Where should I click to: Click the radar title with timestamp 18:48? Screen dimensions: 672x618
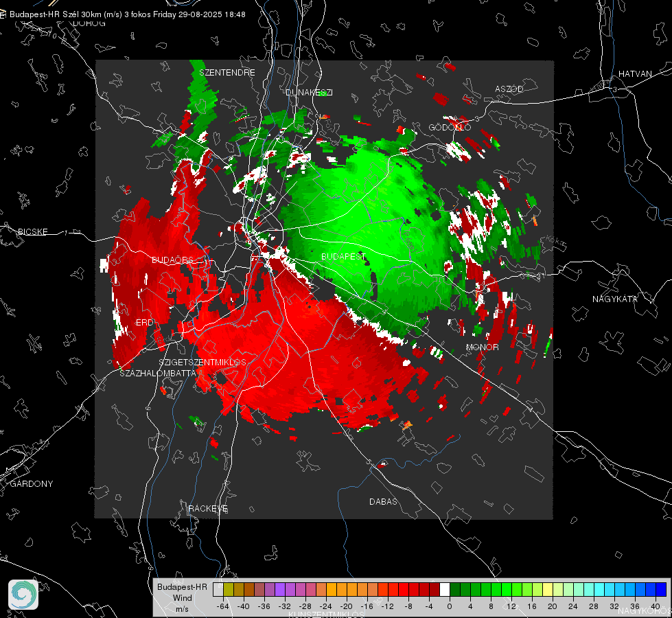pos(127,14)
